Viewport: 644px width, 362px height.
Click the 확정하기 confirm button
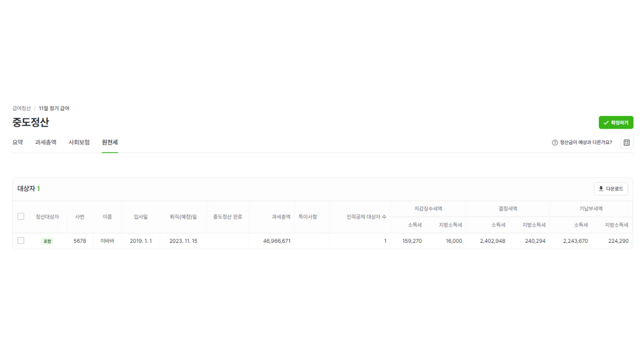pyautogui.click(x=616, y=122)
